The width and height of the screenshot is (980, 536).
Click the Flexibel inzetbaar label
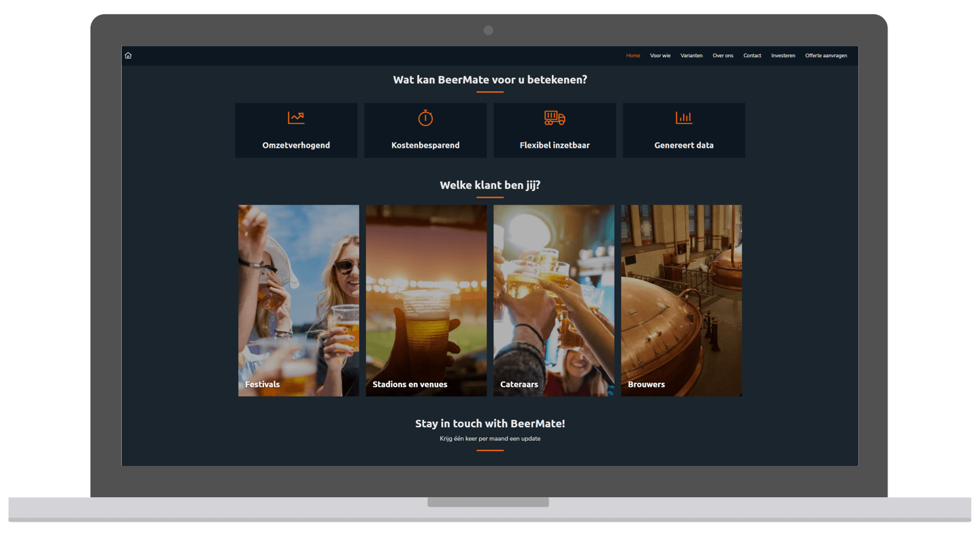click(x=555, y=146)
